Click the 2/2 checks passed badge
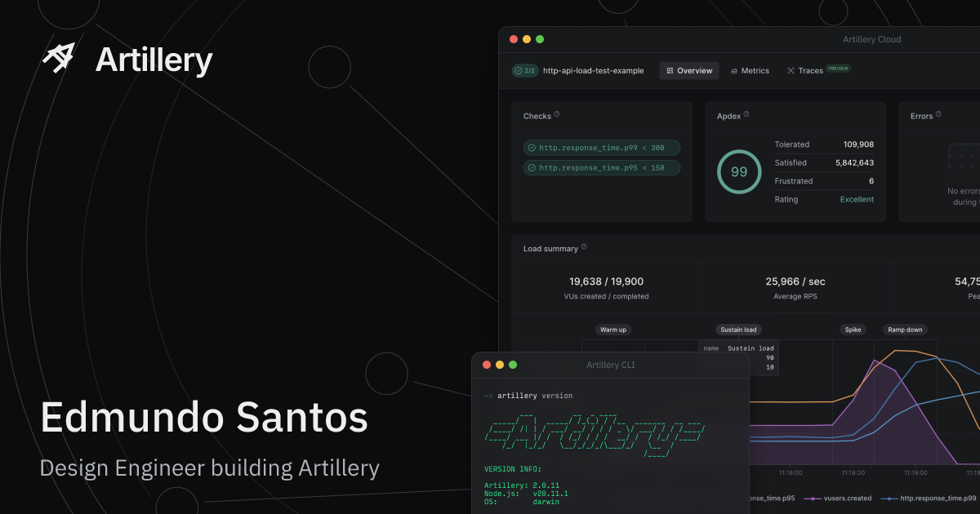 [x=524, y=71]
